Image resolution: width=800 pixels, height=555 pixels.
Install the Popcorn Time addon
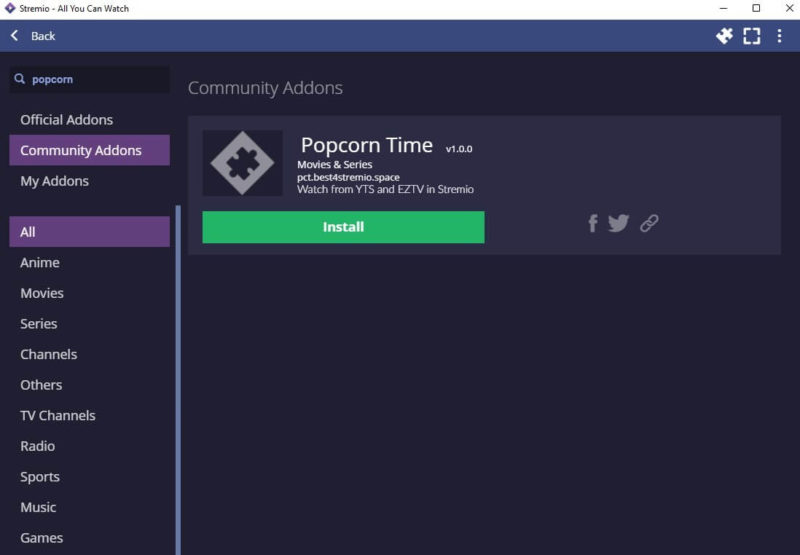click(343, 227)
